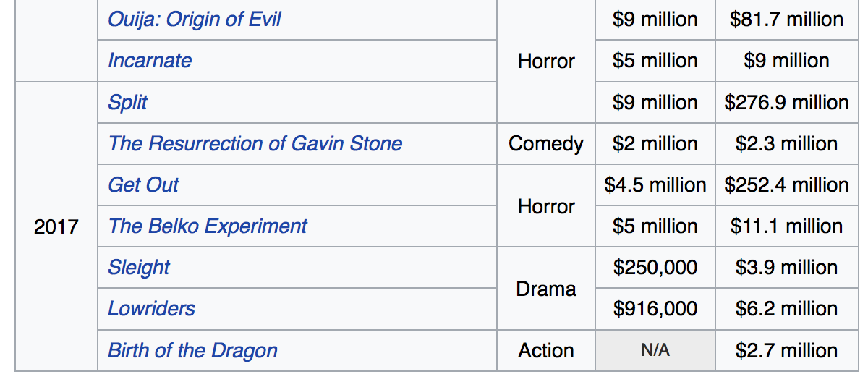The image size is (868, 382).
Task: Follow the Birth of the Dragon link
Action: (192, 350)
